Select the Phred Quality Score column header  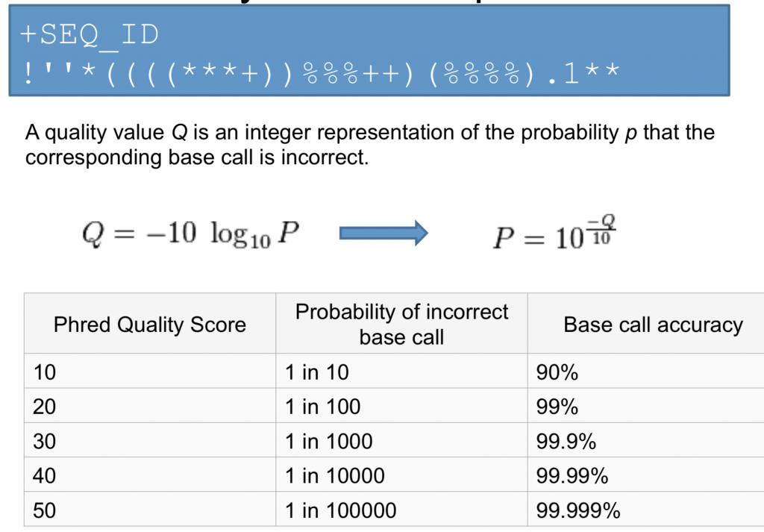coord(149,325)
